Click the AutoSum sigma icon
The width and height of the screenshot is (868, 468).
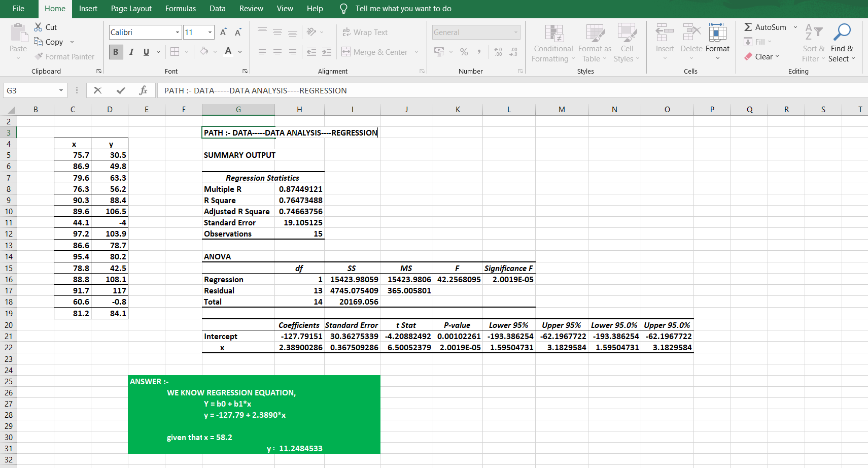pos(748,27)
